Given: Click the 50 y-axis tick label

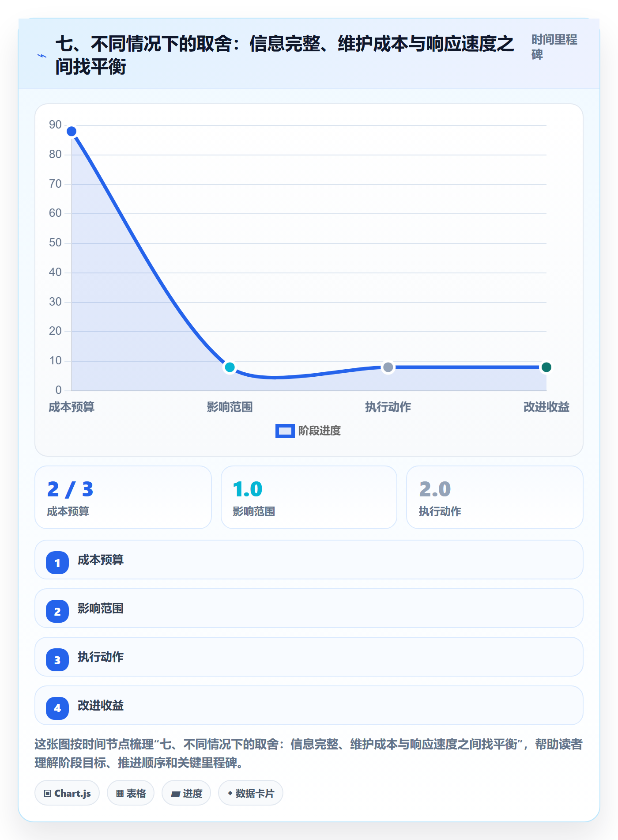Looking at the screenshot, I should [55, 242].
